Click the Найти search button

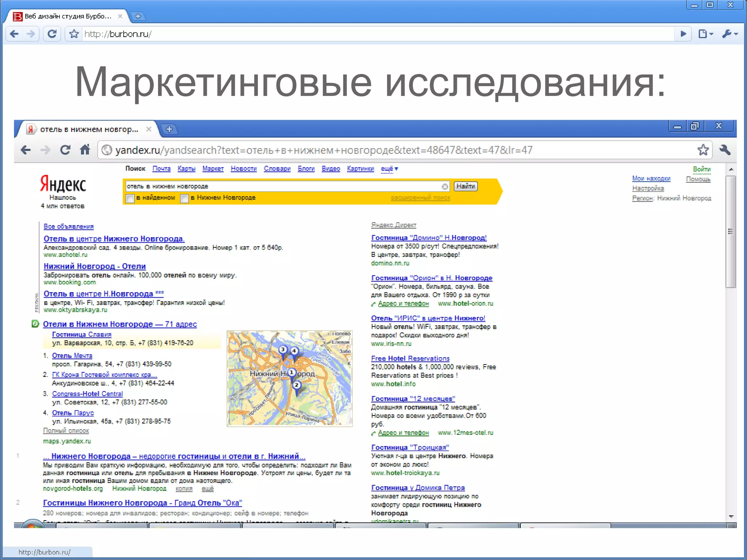click(466, 186)
